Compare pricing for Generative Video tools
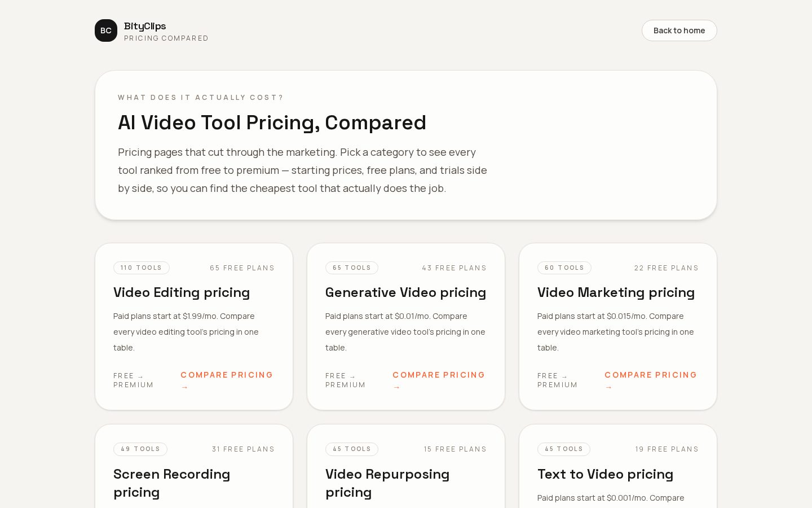The image size is (812, 508). [439, 380]
